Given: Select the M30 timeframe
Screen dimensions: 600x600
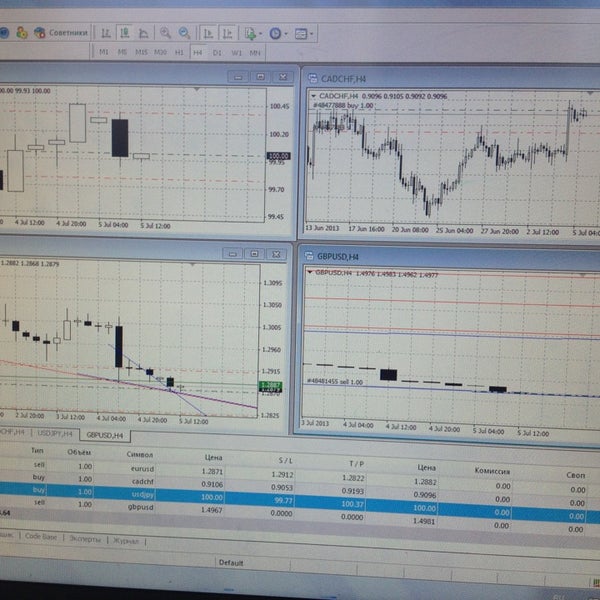Looking at the screenshot, I should tap(160, 52).
